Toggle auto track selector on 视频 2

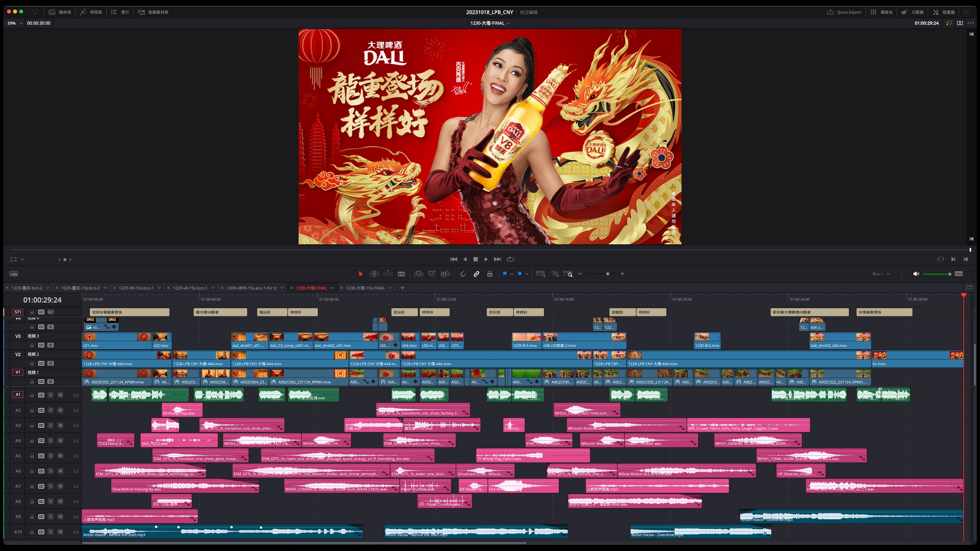point(41,364)
